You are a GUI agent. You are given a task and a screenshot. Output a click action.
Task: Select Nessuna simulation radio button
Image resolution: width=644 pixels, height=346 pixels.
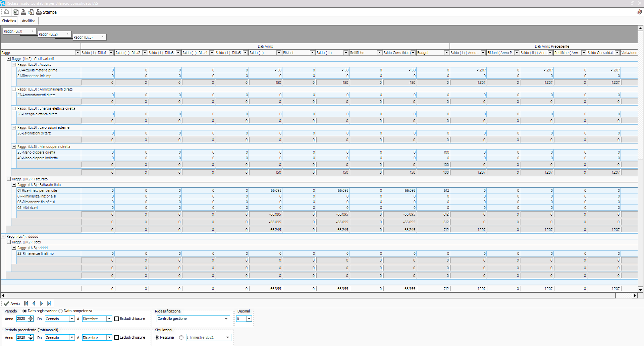[x=157, y=338]
